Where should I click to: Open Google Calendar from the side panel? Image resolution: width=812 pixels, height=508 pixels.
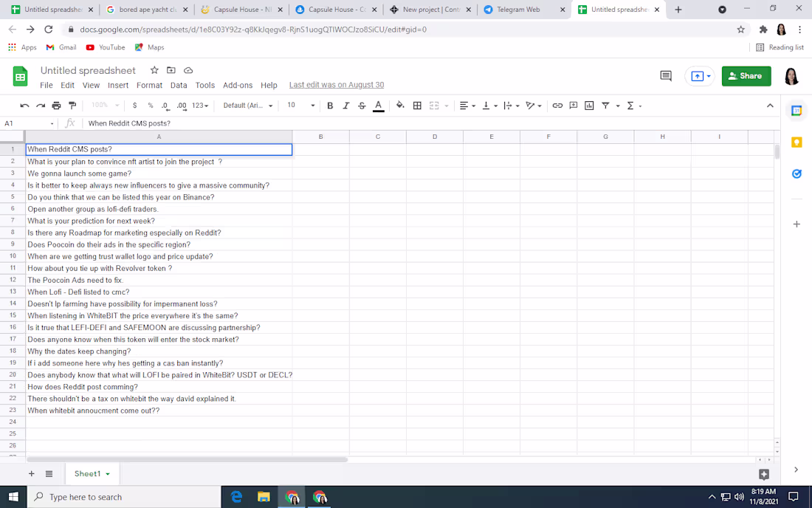[x=796, y=109]
